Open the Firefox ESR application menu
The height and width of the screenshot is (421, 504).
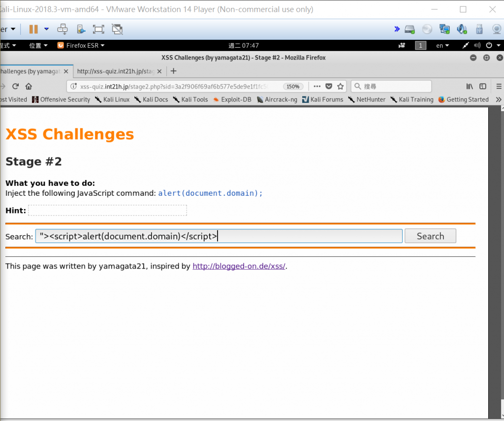pos(81,45)
